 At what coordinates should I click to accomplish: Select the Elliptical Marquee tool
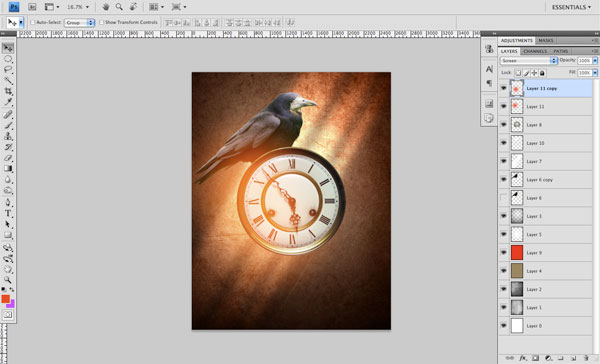pos(8,59)
